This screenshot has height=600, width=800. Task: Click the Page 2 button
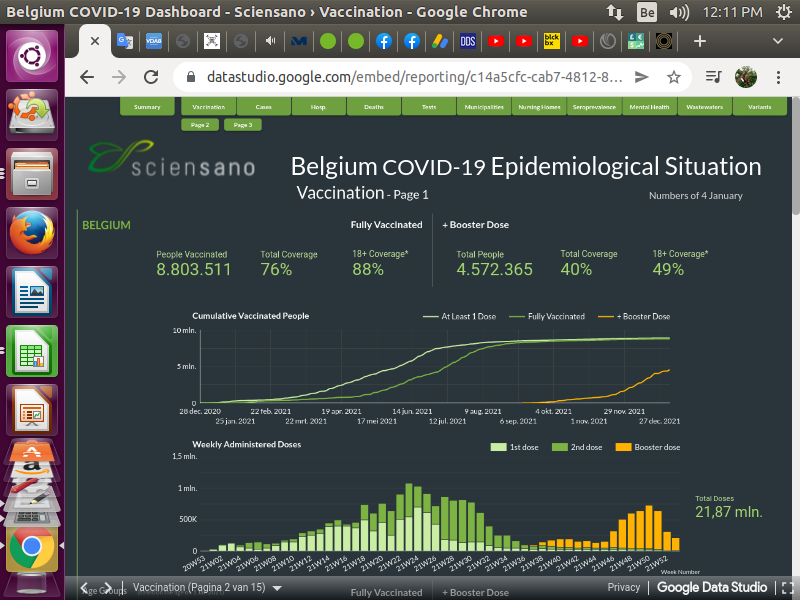click(x=200, y=125)
